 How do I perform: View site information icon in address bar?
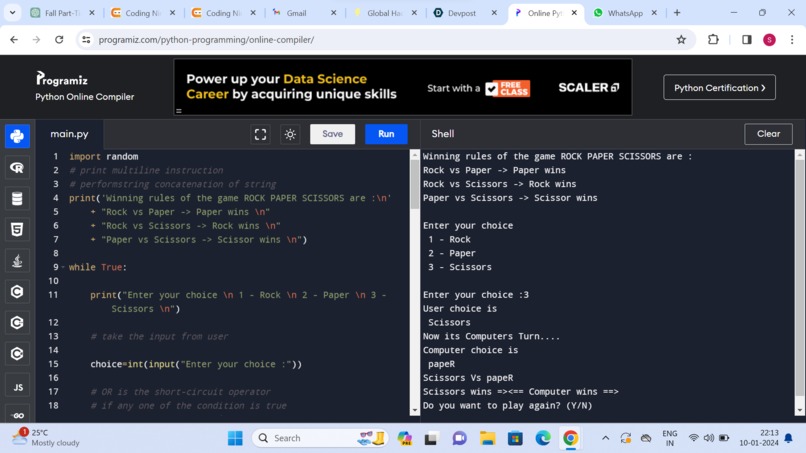point(86,40)
